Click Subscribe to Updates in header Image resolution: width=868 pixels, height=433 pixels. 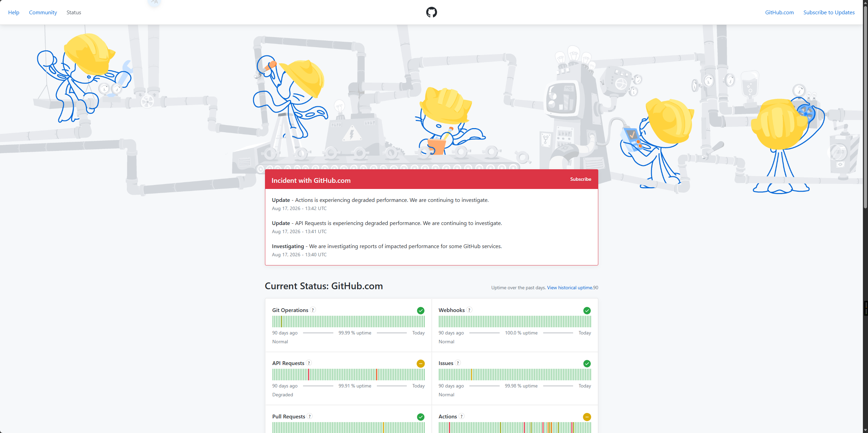829,12
